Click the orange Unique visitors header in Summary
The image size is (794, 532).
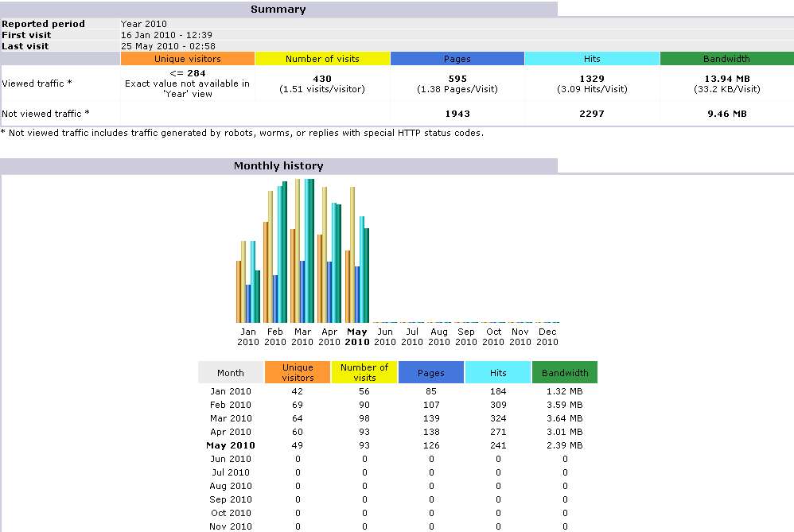click(187, 59)
